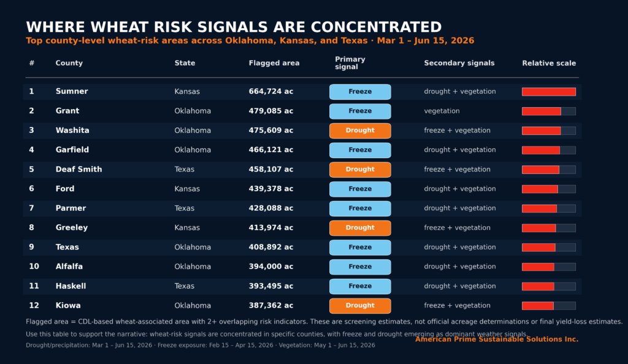Click the County column header
Viewport: 628px width, 364px height.
point(69,63)
